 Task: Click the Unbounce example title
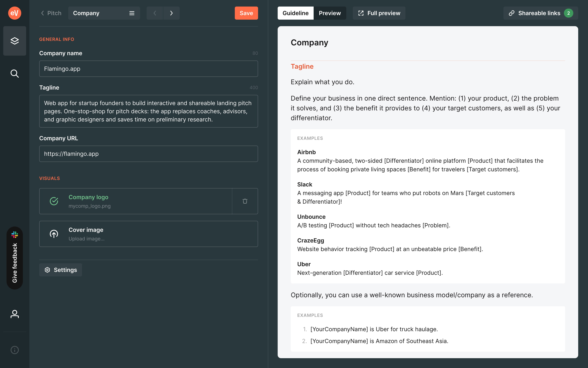(311, 217)
